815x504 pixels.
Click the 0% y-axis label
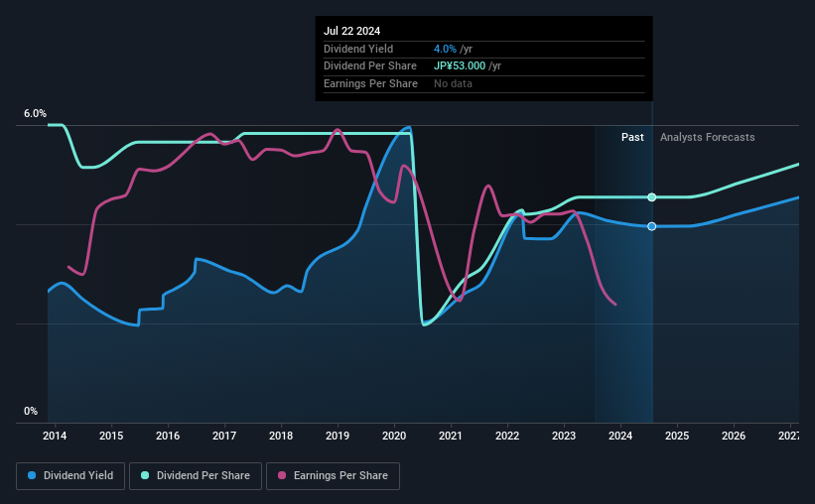click(x=31, y=411)
